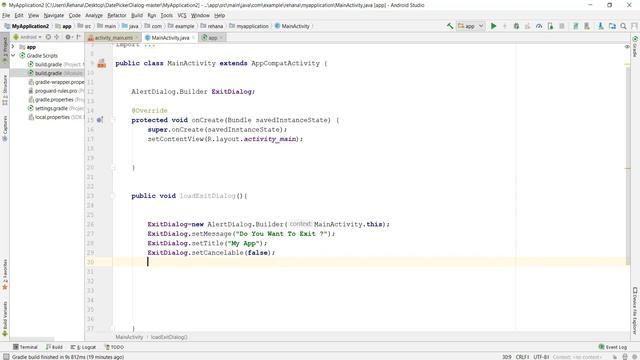Expand the app module tree node
The width and height of the screenshot is (640, 360).
pyautogui.click(x=13, y=47)
